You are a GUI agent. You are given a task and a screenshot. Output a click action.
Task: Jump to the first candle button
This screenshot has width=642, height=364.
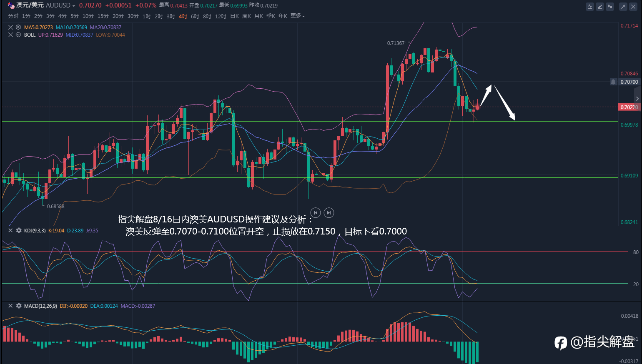316,213
